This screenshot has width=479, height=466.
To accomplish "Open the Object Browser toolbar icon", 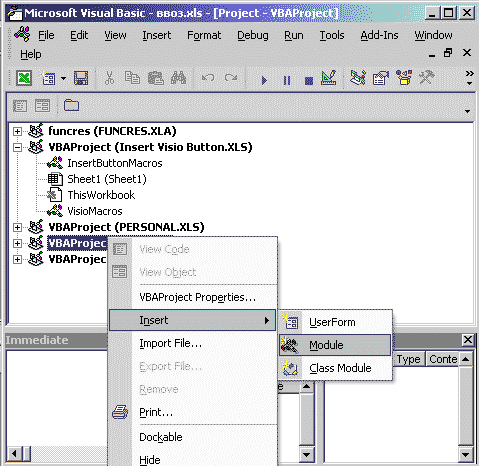I will click(x=404, y=78).
